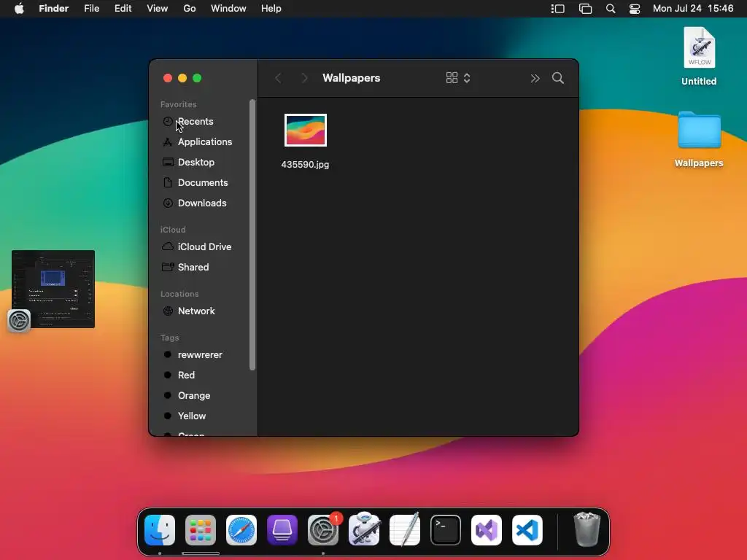747x560 pixels.
Task: Close the Wallpapers Finder window
Action: (x=168, y=78)
